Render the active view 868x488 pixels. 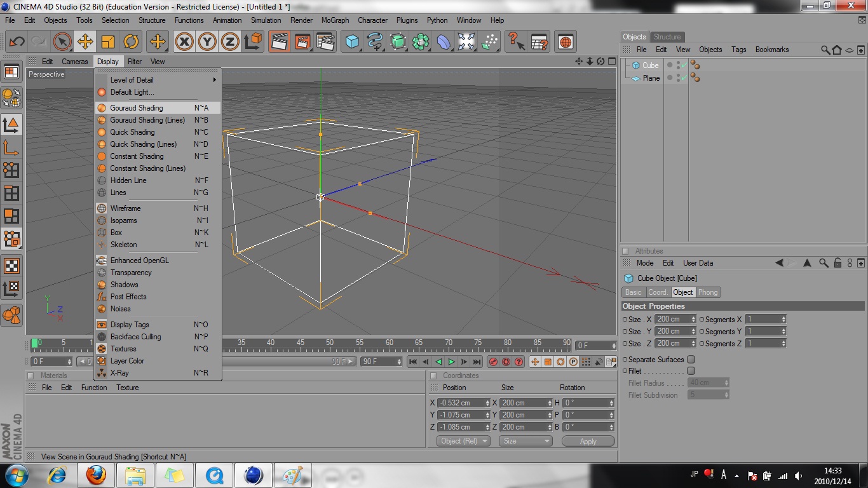click(279, 42)
